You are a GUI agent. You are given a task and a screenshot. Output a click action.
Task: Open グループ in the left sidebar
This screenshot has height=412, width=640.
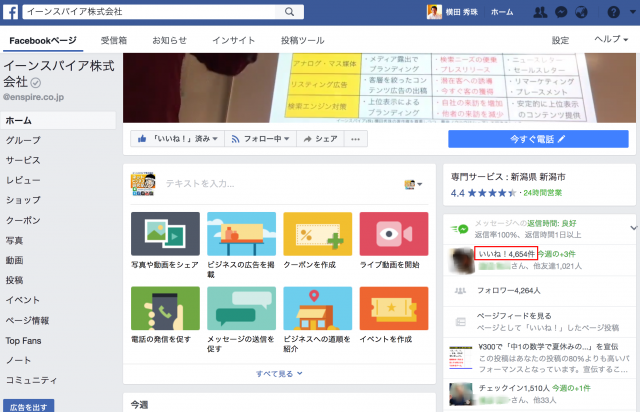23,140
